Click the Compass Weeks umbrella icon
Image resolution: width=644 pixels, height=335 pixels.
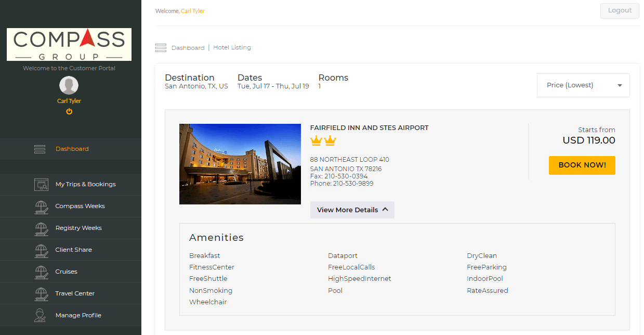coord(41,207)
